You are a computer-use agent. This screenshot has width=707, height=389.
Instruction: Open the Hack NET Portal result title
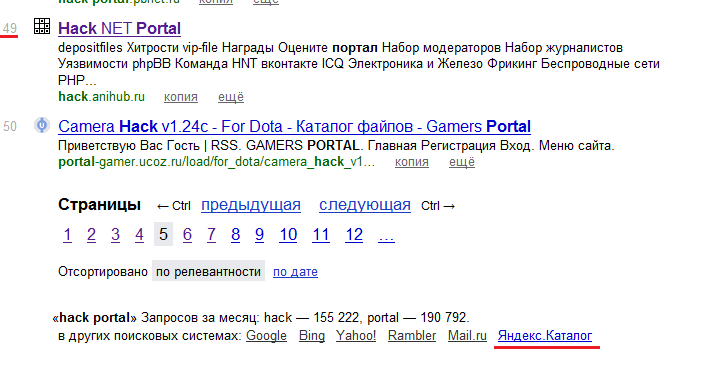click(119, 28)
